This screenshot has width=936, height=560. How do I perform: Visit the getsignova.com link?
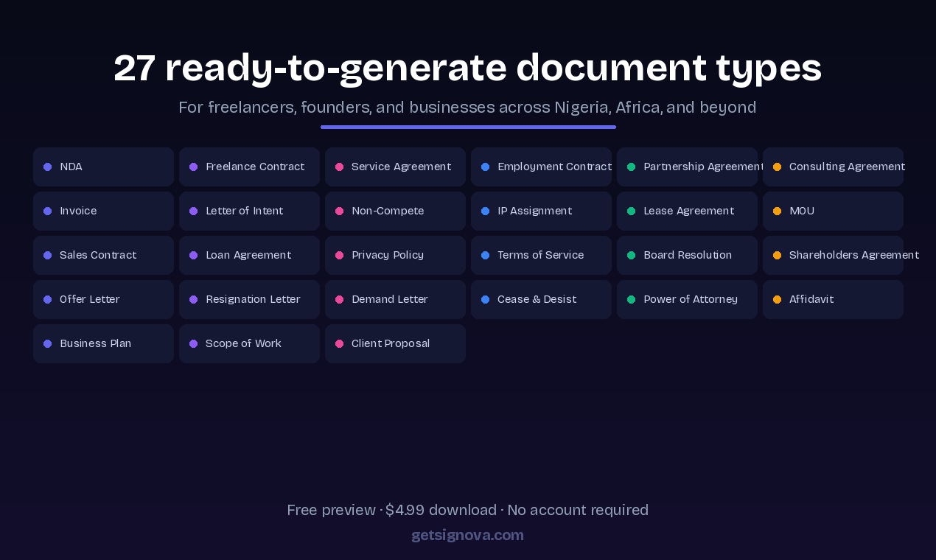point(467,535)
